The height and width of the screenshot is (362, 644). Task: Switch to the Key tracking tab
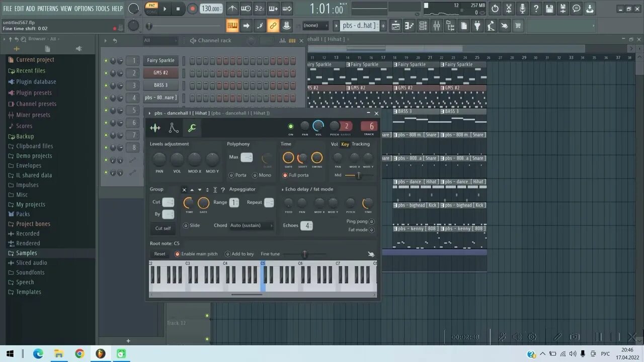coord(345,144)
